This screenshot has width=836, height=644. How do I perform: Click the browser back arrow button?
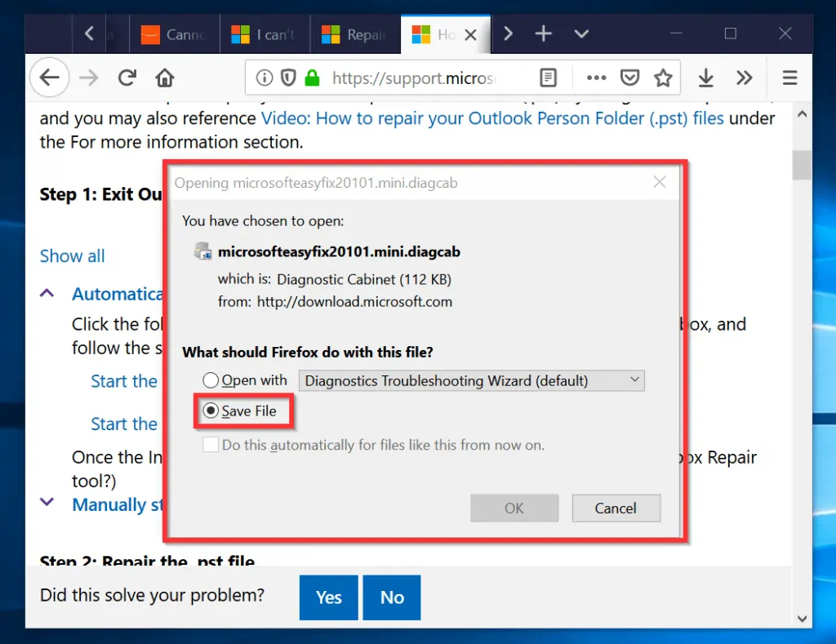pyautogui.click(x=50, y=78)
